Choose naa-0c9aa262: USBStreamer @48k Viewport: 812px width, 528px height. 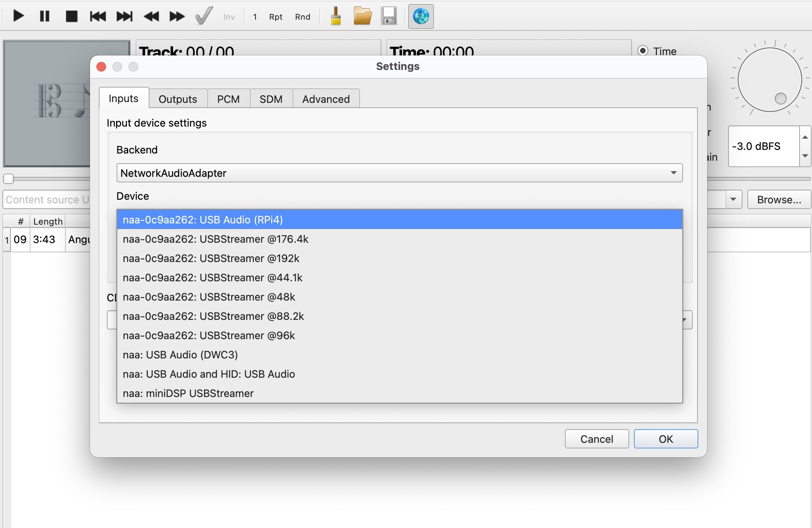click(399, 297)
